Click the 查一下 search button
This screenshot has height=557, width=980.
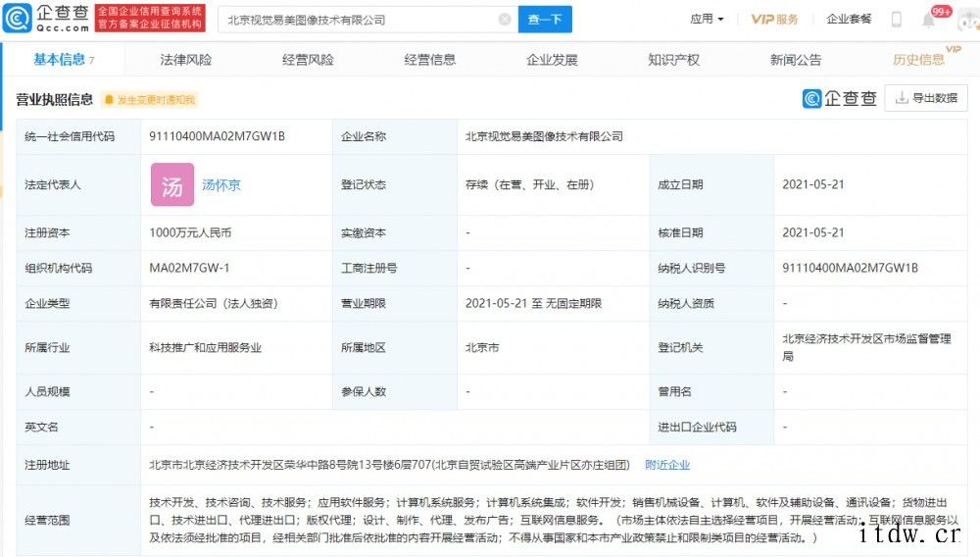pos(545,20)
